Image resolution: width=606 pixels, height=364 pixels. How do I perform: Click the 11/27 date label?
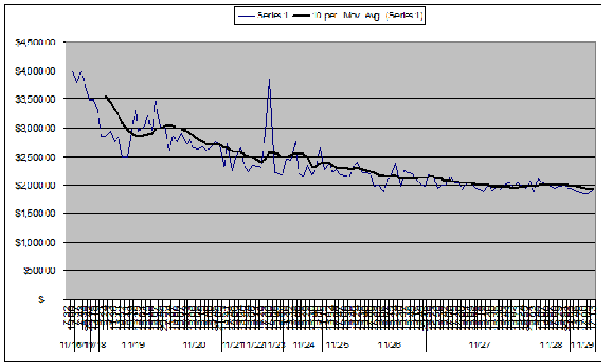(479, 345)
